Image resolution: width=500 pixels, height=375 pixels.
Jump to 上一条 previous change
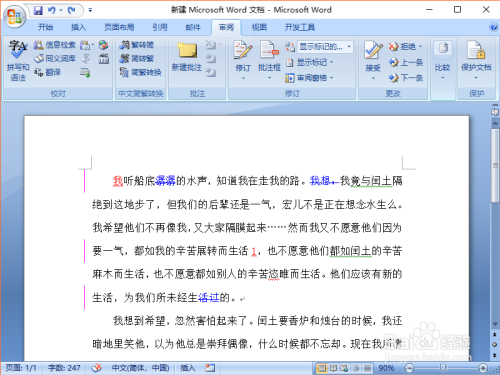406,62
